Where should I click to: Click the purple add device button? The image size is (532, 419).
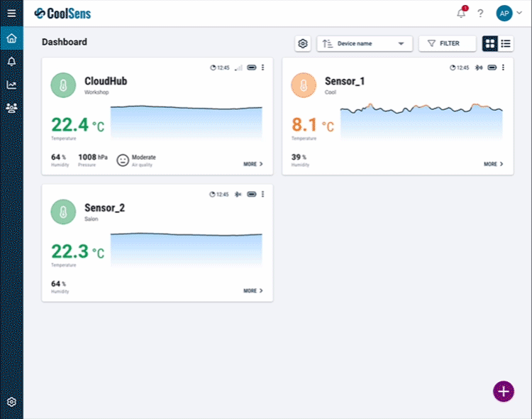tap(503, 391)
